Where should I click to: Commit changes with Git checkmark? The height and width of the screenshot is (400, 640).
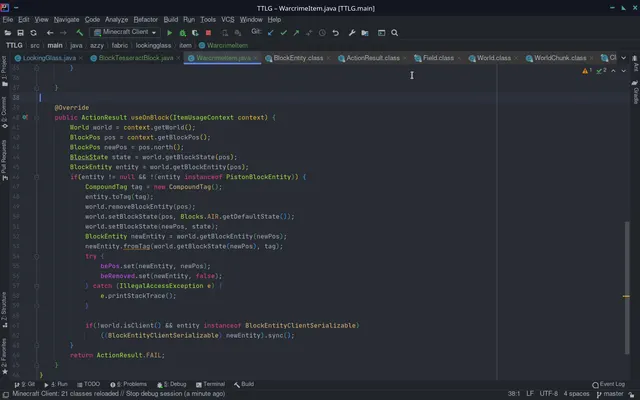pos(284,33)
